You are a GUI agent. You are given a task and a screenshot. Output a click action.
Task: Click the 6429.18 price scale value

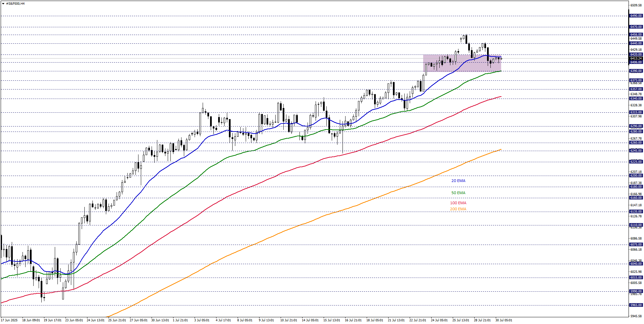pos(636,50)
